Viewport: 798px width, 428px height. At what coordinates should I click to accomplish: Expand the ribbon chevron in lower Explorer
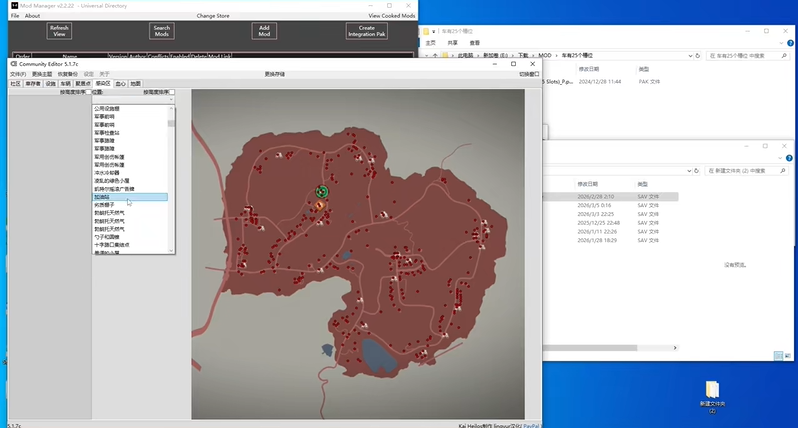(x=781, y=158)
